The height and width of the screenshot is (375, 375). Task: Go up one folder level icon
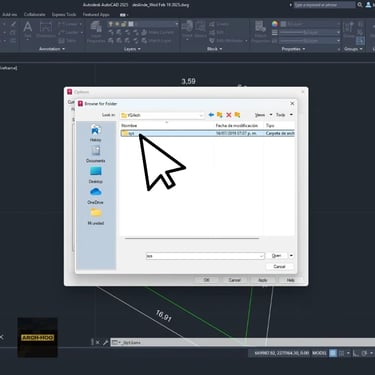tap(220, 115)
